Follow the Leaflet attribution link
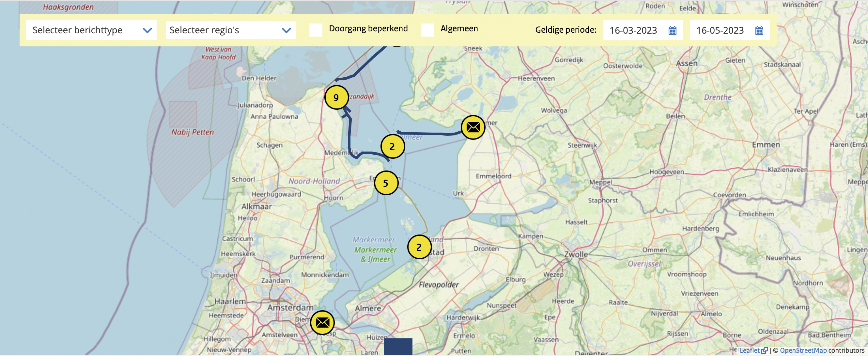This screenshot has height=356, width=868. point(750,350)
